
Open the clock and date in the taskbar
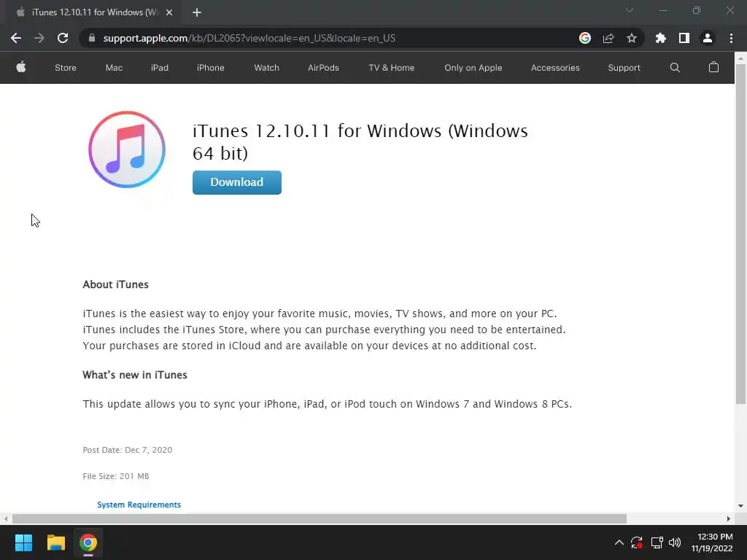(712, 542)
